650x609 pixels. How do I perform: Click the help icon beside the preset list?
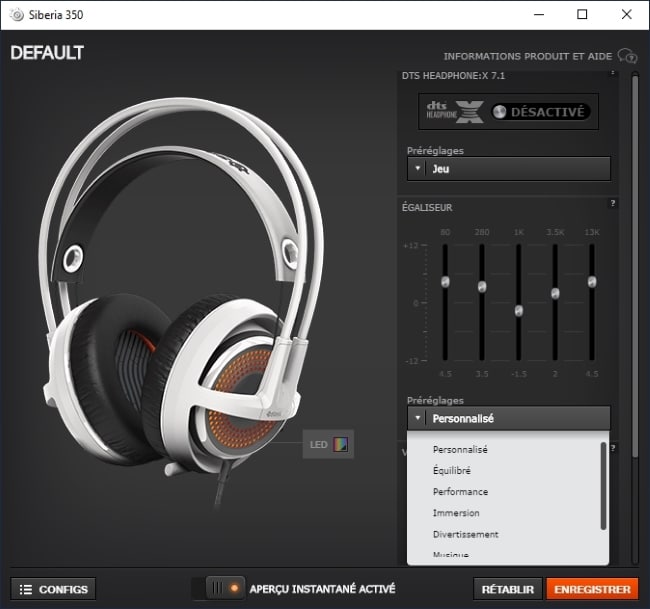click(613, 448)
